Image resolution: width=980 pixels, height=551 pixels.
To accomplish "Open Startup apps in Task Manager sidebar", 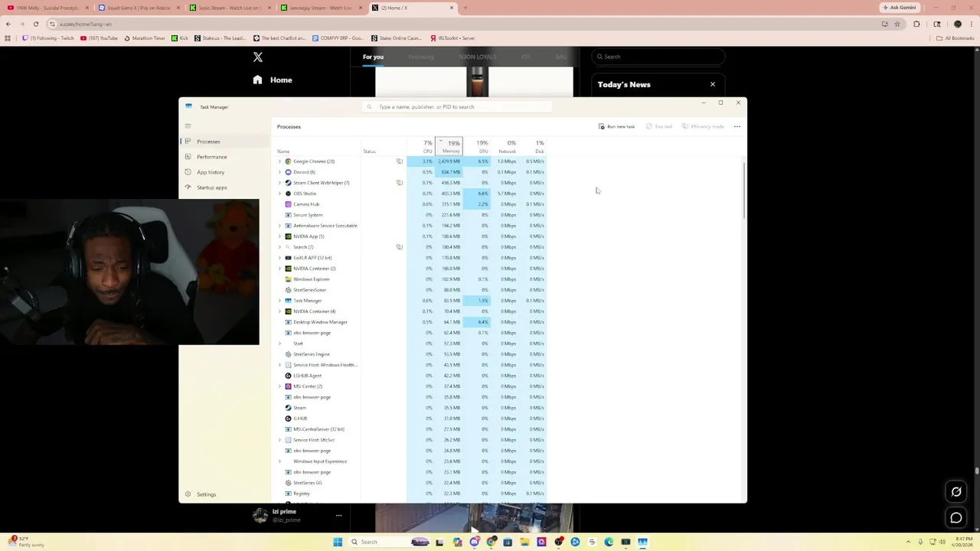I will [x=224, y=187].
